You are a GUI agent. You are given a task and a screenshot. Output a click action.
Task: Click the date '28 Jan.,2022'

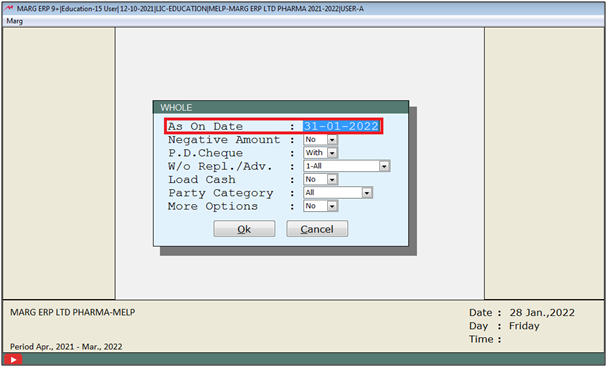click(x=542, y=313)
